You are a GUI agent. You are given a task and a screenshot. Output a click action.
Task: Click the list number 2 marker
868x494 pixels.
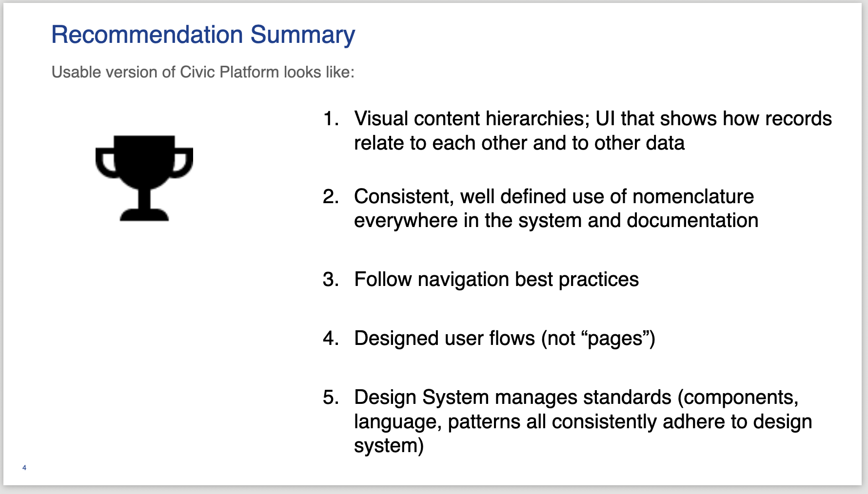[x=331, y=197]
